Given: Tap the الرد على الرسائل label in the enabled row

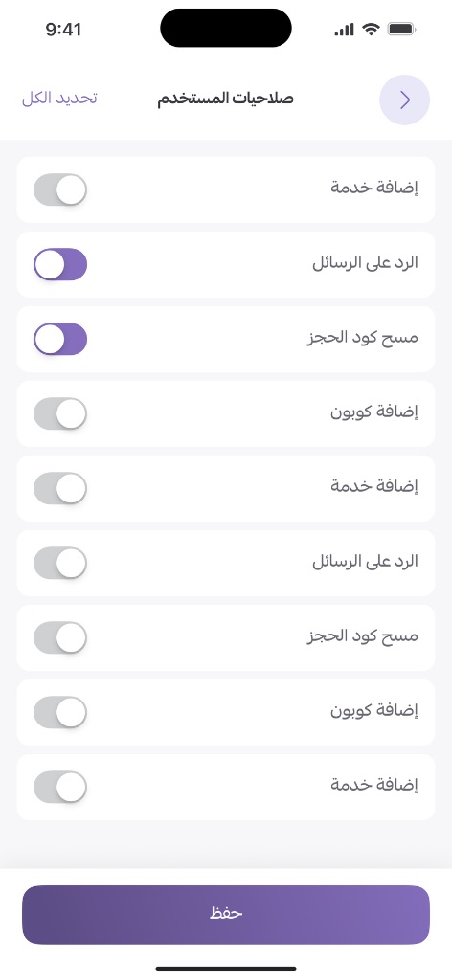Looking at the screenshot, I should [x=365, y=263].
